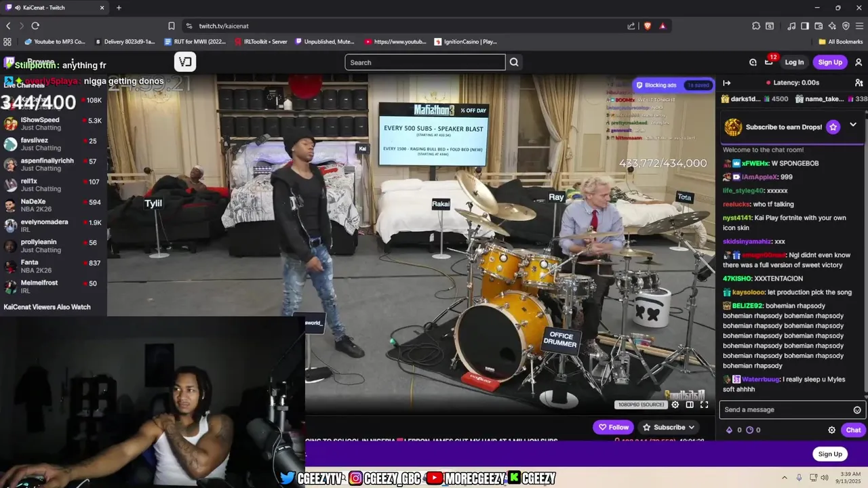Expand the Subscribe to earn Drops banner

853,125
